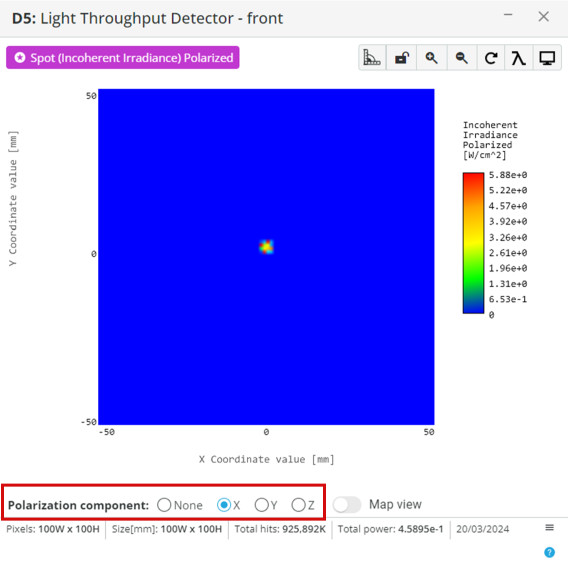The image size is (568, 564).
Task: Toggle the unlock padlock icon
Action: (x=402, y=58)
